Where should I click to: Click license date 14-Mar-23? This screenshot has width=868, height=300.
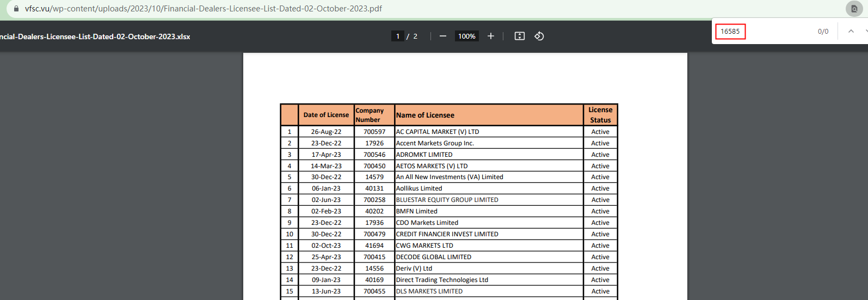tap(326, 166)
